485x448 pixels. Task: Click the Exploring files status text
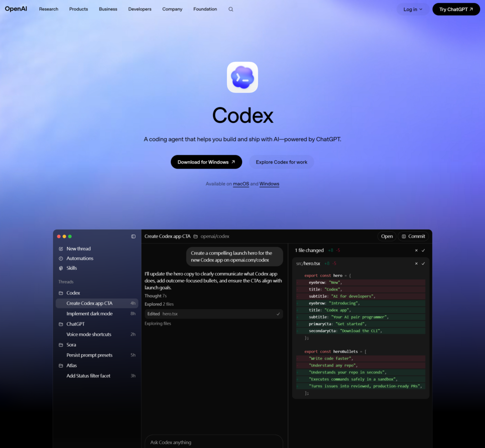[x=158, y=323]
